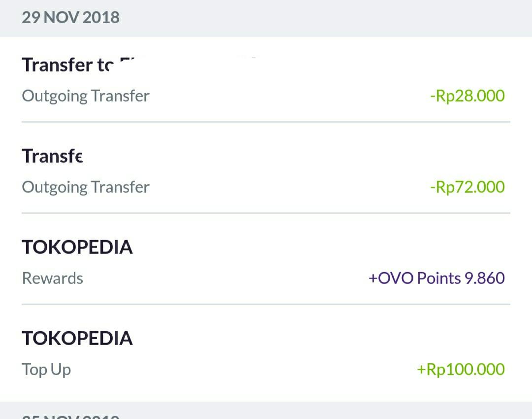
Task: Select Outgoing Transfer label of Rp28.000 entry
Action: pos(86,96)
